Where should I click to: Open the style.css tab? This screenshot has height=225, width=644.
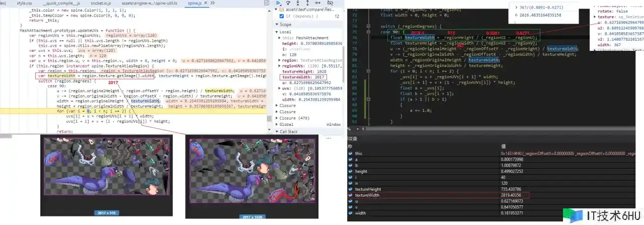tap(24, 3)
